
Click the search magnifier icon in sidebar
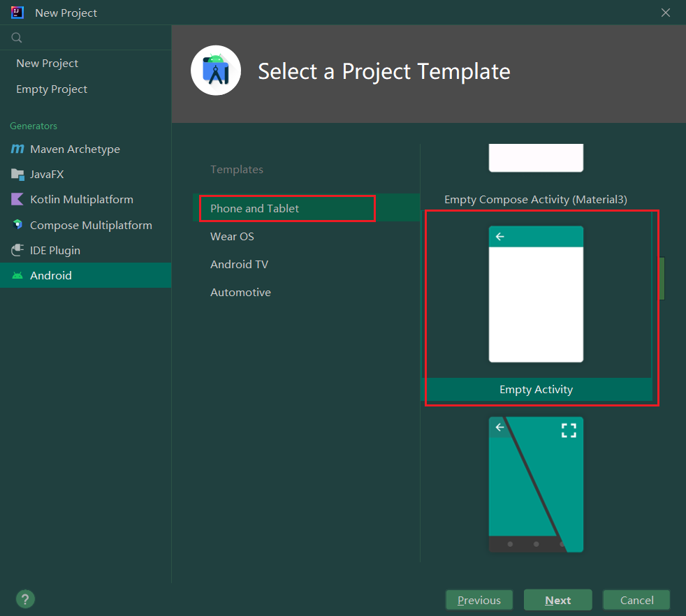tap(17, 38)
